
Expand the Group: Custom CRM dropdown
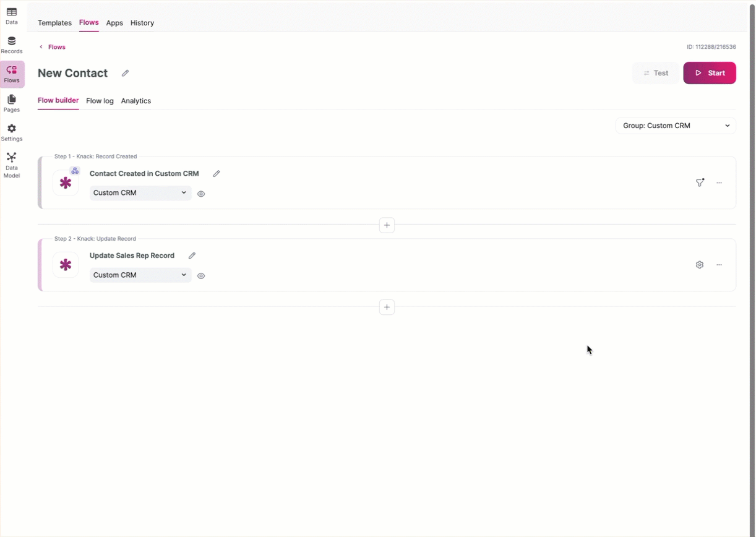[x=676, y=126]
